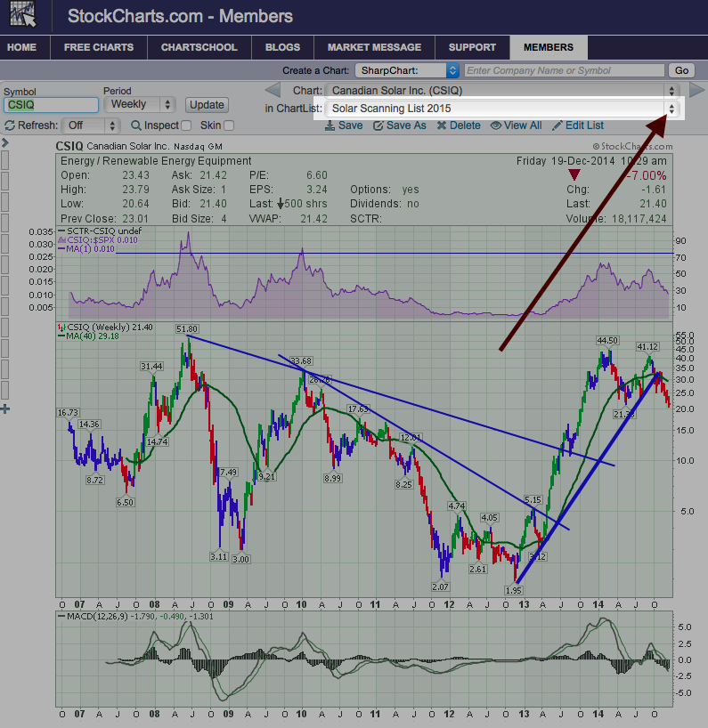Open the ChartSchool tab
708x728 pixels.
[x=199, y=47]
